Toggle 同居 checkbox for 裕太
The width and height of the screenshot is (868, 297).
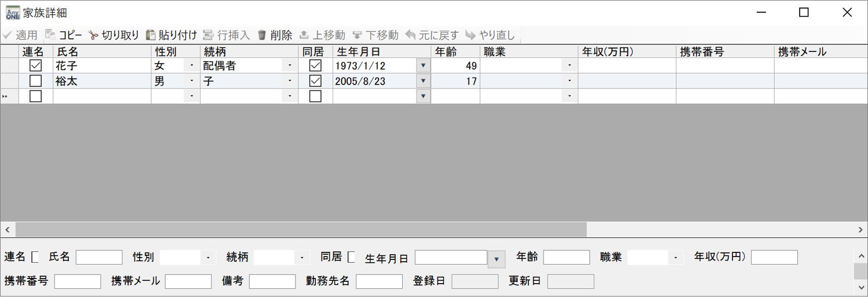(315, 81)
